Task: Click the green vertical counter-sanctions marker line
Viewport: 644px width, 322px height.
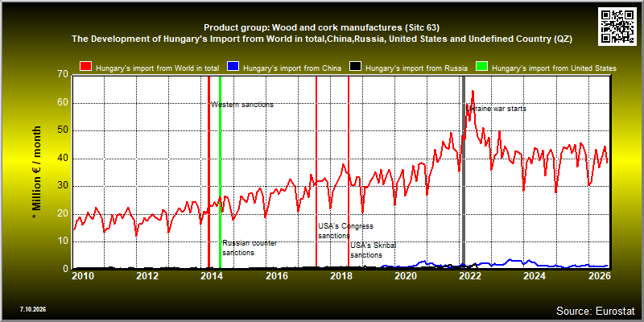Action: (220, 172)
